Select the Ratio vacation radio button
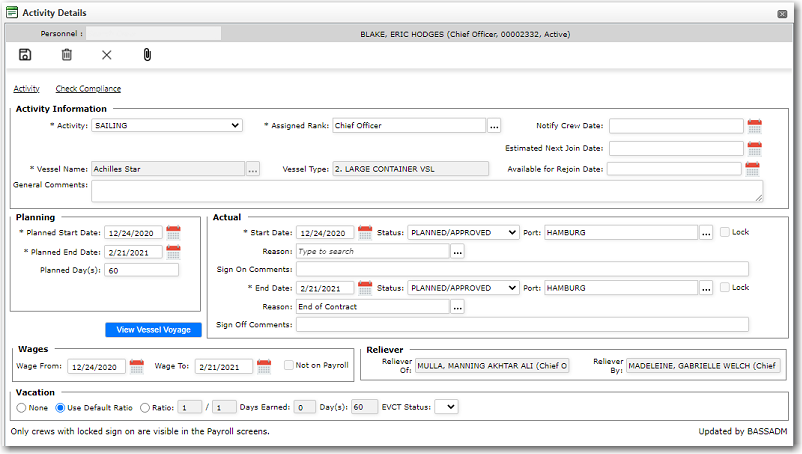The width and height of the screenshot is (802, 454). click(145, 407)
